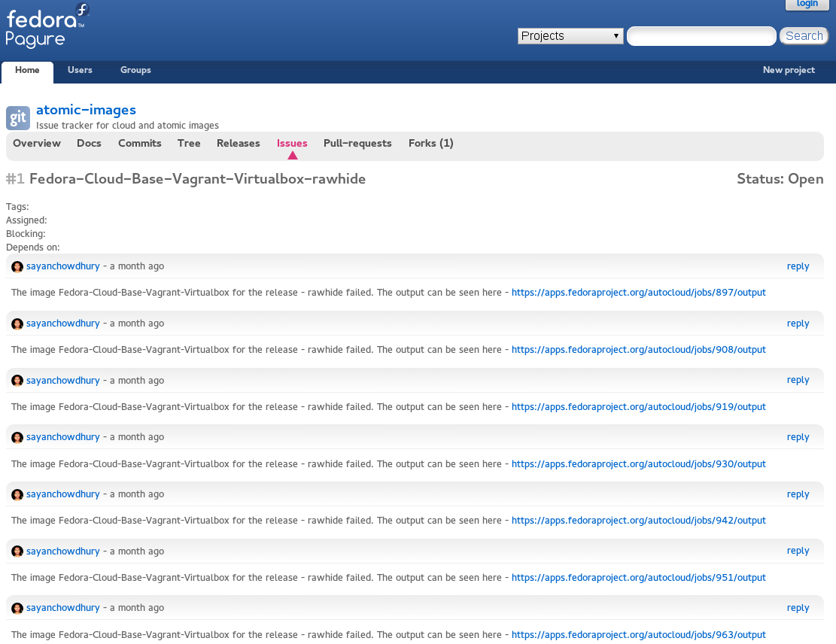Open the autocloud jobs/908/output link
Viewport: 836px width, 644px height.
point(639,350)
